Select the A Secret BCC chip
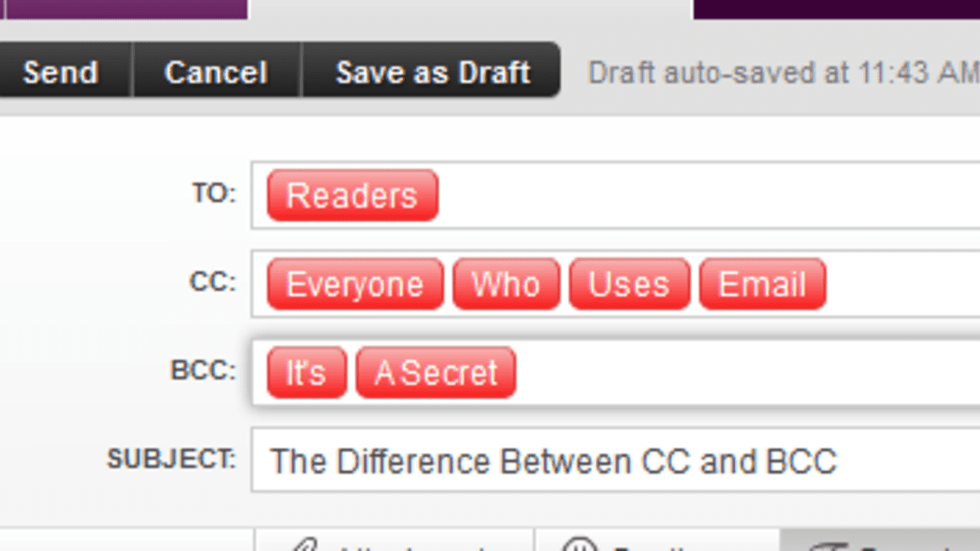Screen dimensions: 980x551 click(x=435, y=372)
